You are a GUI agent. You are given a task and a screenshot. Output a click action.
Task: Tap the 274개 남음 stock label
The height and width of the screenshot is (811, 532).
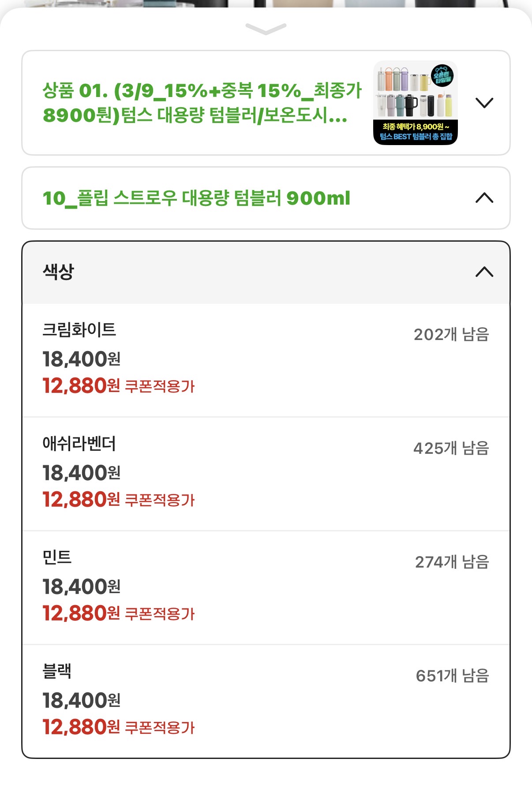(452, 562)
